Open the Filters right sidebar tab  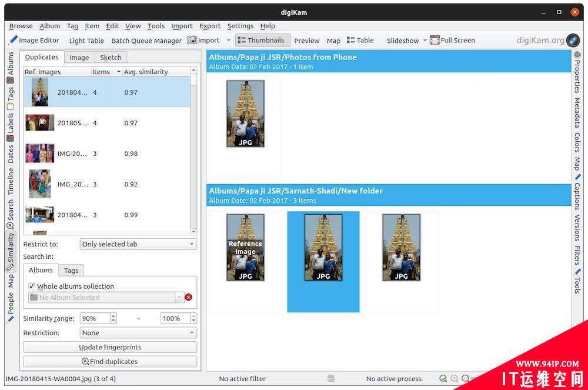pos(577,255)
